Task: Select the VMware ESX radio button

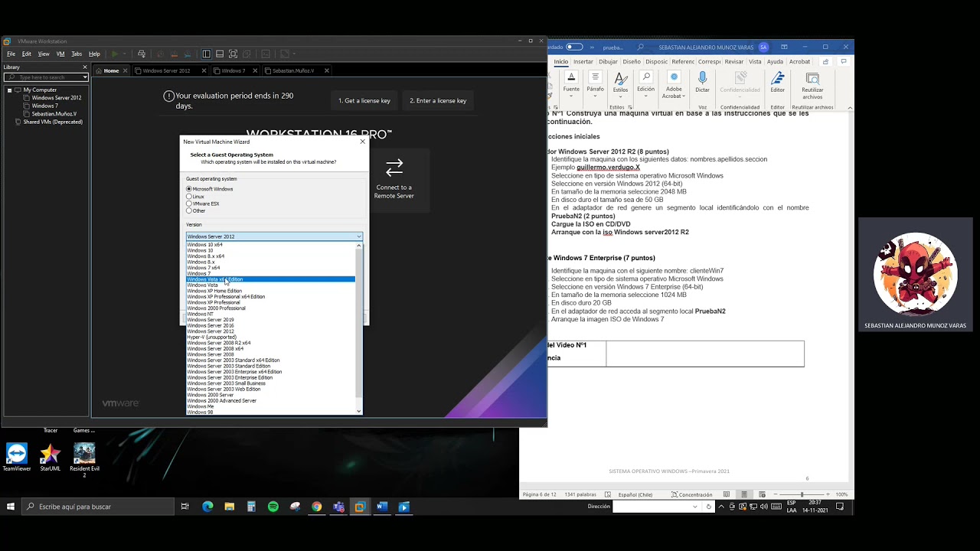Action: [189, 204]
